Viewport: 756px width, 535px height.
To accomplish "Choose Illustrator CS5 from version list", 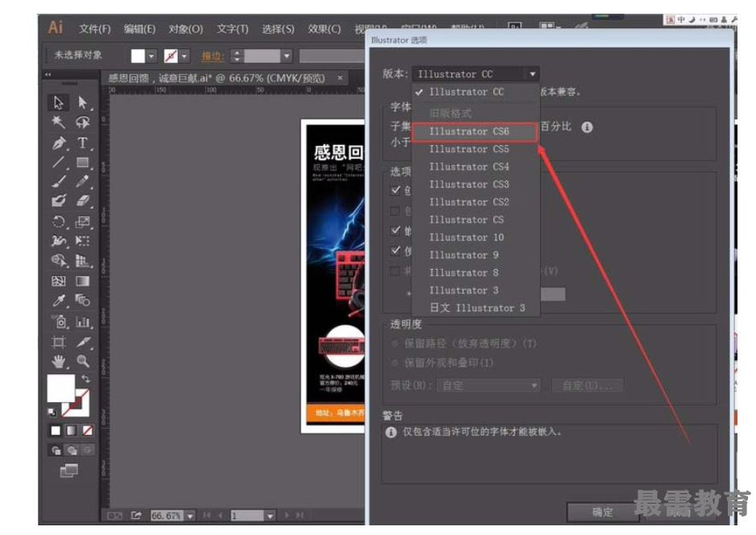I will 475,149.
